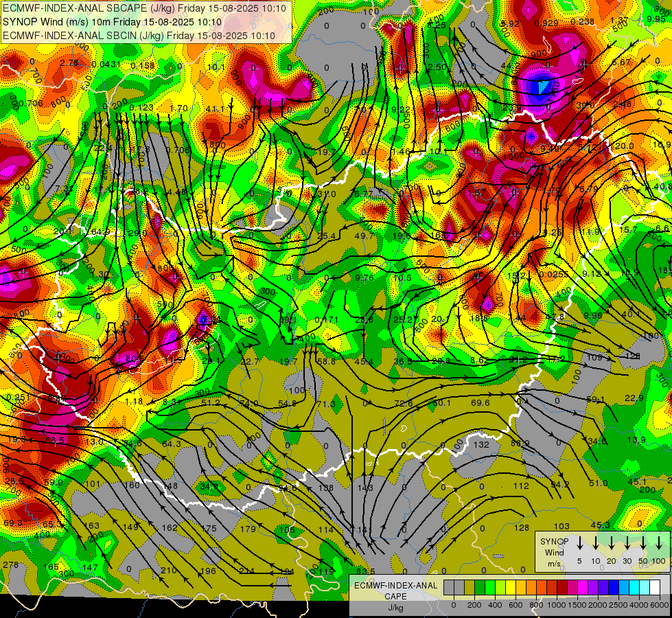
Task: Click the 0.0431 map value
Action: (106, 65)
